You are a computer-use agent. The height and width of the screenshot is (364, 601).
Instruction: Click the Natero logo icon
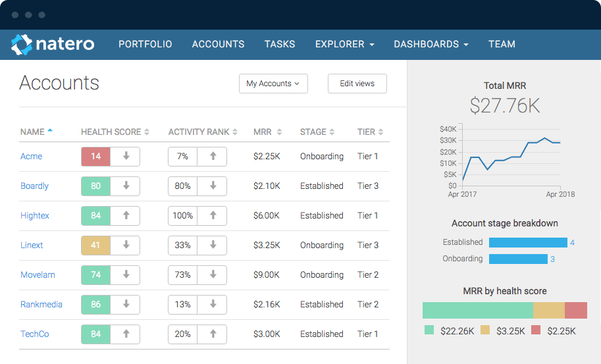(x=22, y=45)
